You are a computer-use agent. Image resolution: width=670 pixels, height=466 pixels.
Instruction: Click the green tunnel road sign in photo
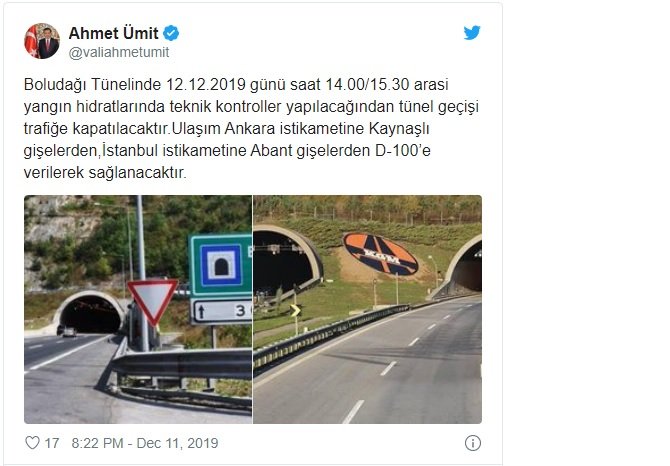(220, 265)
